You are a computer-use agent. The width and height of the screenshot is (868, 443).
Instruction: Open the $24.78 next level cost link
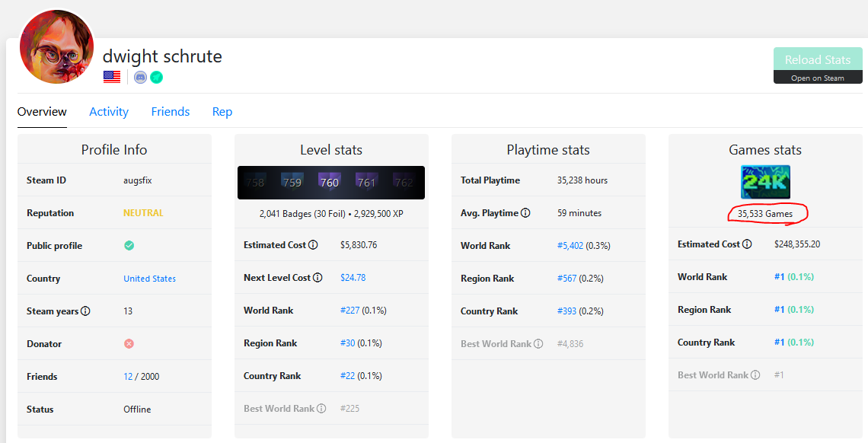click(353, 277)
